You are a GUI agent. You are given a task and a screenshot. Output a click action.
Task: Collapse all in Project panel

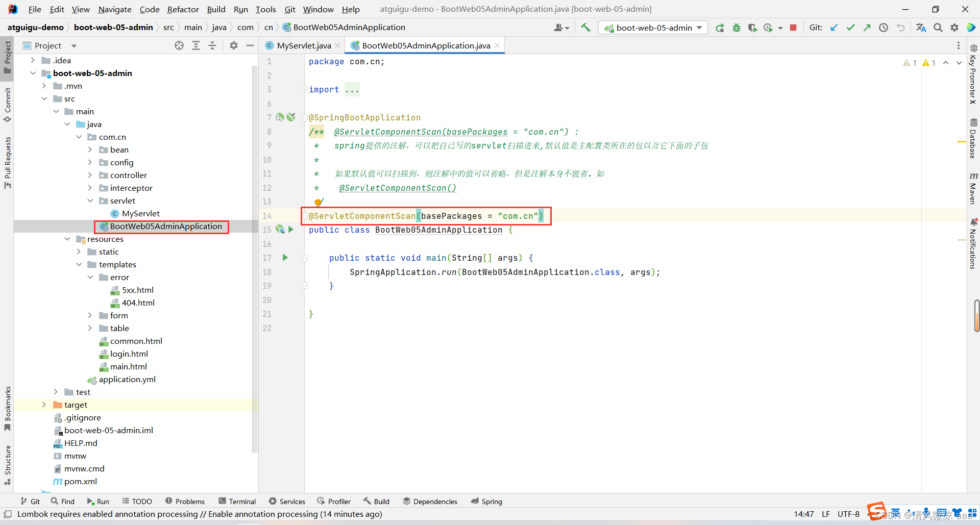click(212, 45)
